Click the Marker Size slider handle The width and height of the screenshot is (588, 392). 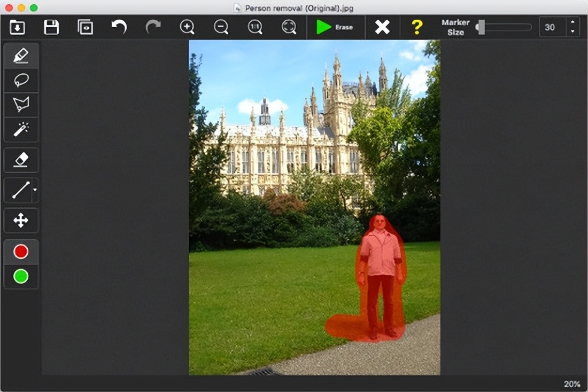(481, 27)
